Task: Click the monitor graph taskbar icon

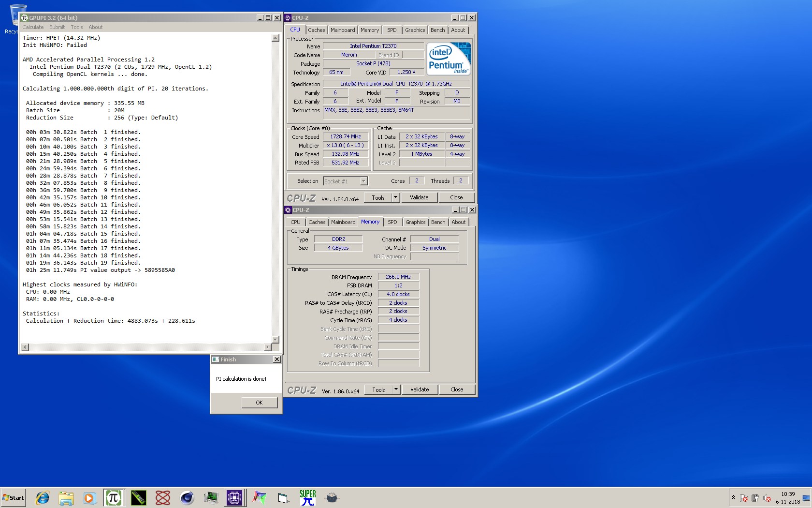Action: pyautogui.click(x=211, y=498)
